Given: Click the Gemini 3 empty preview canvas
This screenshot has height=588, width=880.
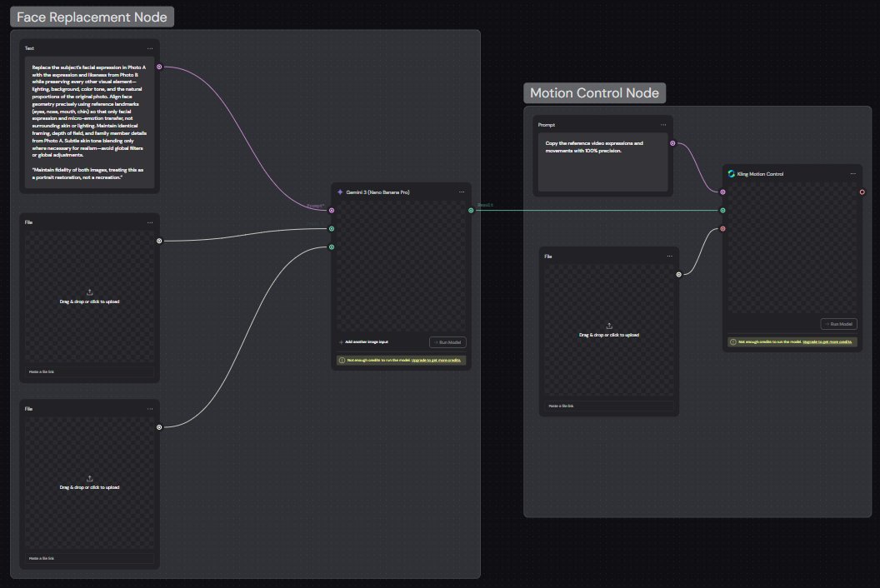Looking at the screenshot, I should (x=402, y=267).
